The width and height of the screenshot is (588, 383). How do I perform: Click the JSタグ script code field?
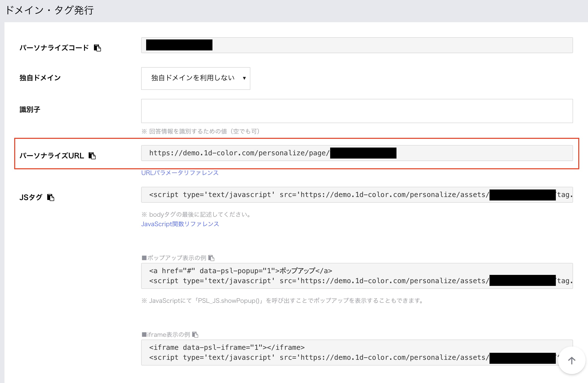point(357,195)
